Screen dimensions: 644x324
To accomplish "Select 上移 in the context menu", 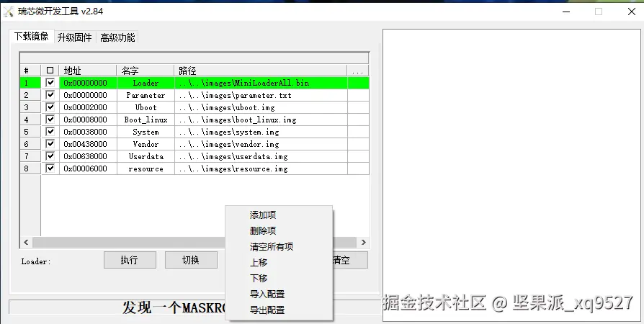I will click(279, 262).
